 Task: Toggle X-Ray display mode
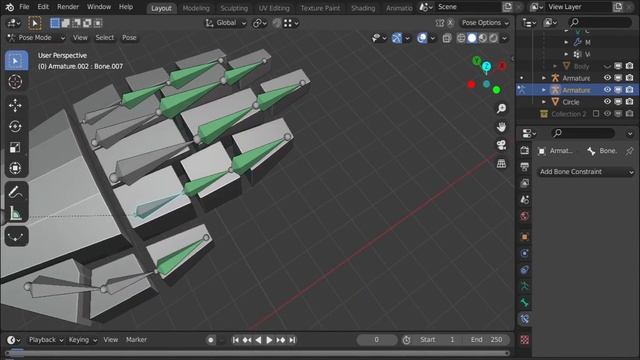click(447, 38)
